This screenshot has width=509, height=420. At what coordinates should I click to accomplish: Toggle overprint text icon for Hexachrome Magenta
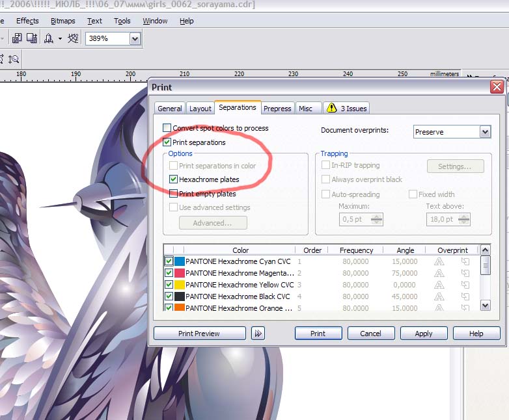pos(439,273)
